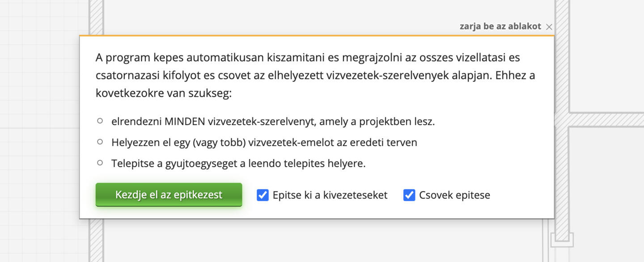Click the 'Csovek epitese' label text
644x262 pixels.
[x=454, y=195]
